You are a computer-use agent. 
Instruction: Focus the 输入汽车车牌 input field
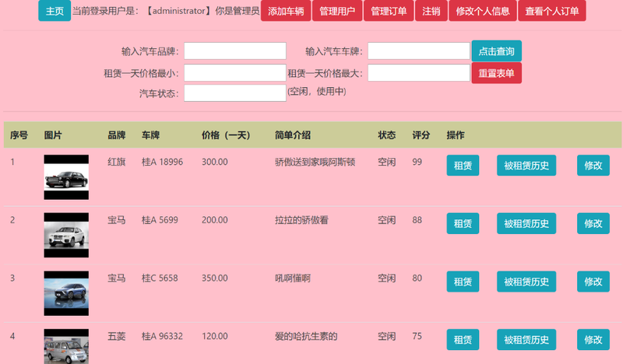click(x=419, y=51)
